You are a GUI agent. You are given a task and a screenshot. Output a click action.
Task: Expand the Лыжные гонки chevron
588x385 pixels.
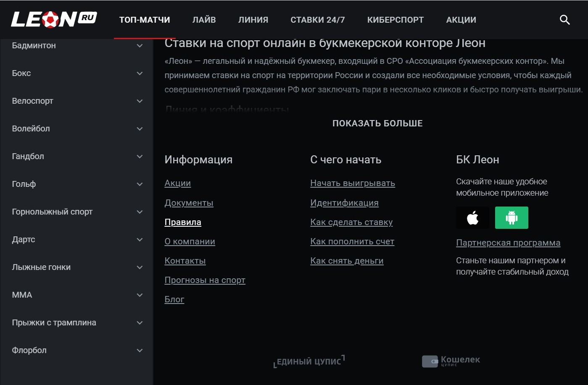pos(140,267)
